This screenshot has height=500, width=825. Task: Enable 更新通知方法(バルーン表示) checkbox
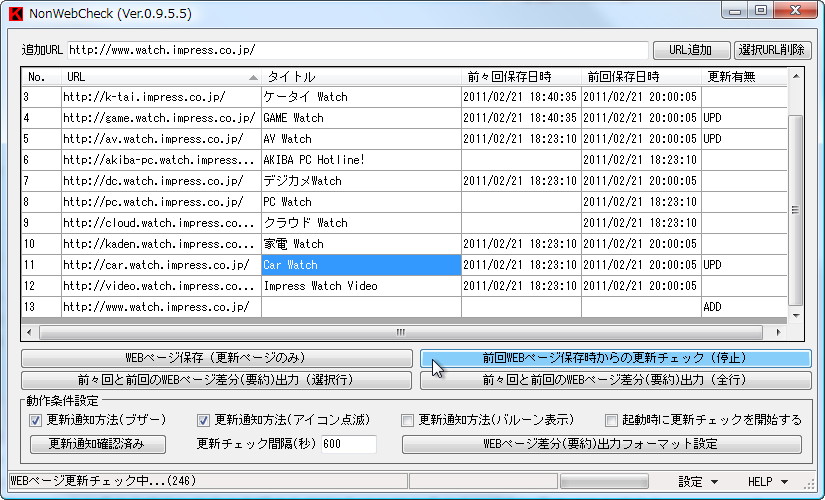[x=407, y=420]
